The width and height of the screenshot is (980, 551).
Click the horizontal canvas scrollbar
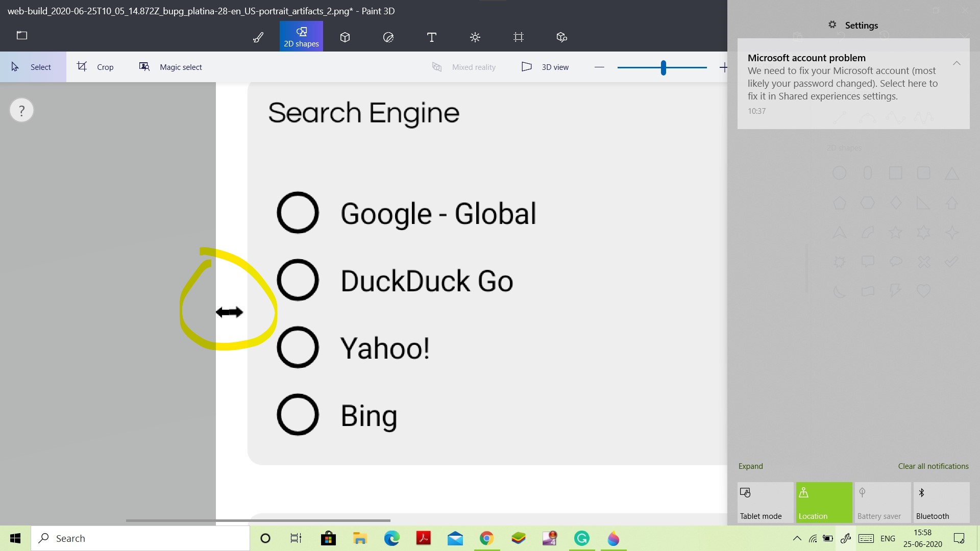point(258,520)
